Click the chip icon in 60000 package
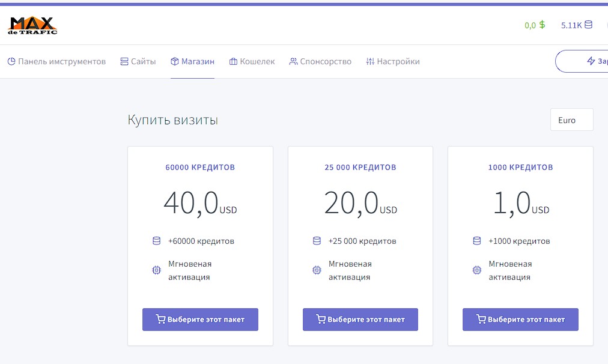This screenshot has height=364, width=608. pos(156,270)
